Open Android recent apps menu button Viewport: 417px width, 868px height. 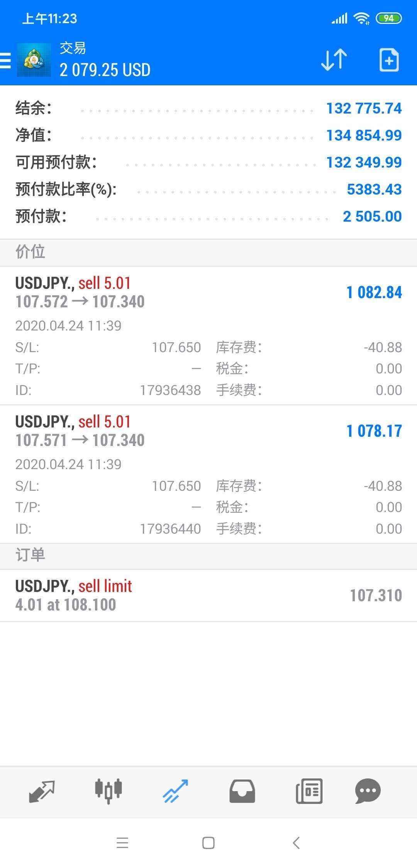tap(122, 843)
